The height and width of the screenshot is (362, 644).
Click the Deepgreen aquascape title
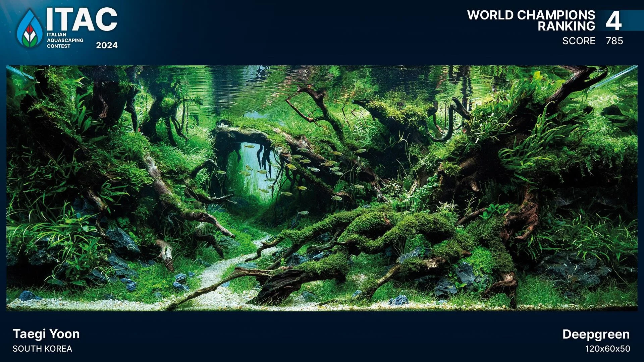tap(596, 334)
